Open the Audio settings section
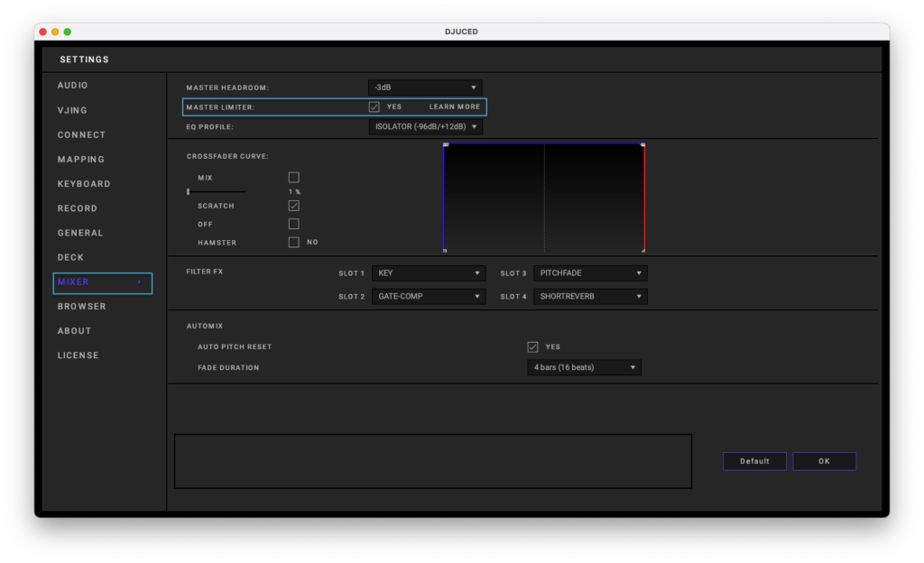Image resolution: width=924 pixels, height=563 pixels. coord(73,86)
